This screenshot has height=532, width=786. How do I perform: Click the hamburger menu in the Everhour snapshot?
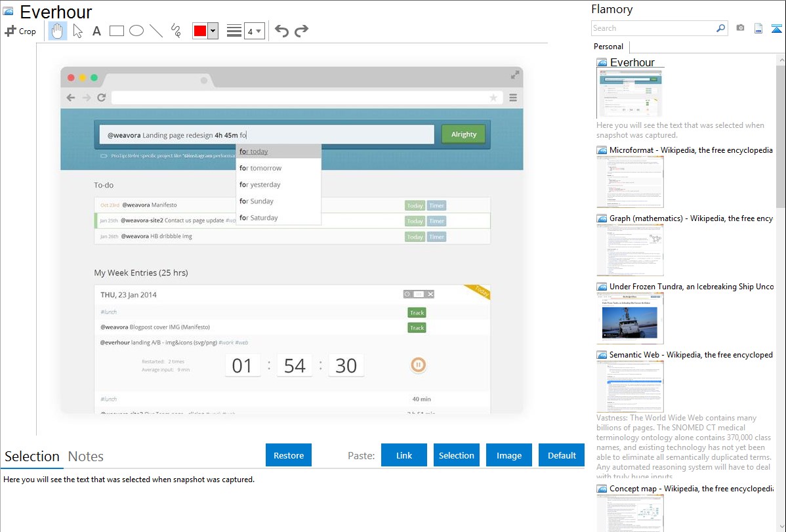point(513,98)
